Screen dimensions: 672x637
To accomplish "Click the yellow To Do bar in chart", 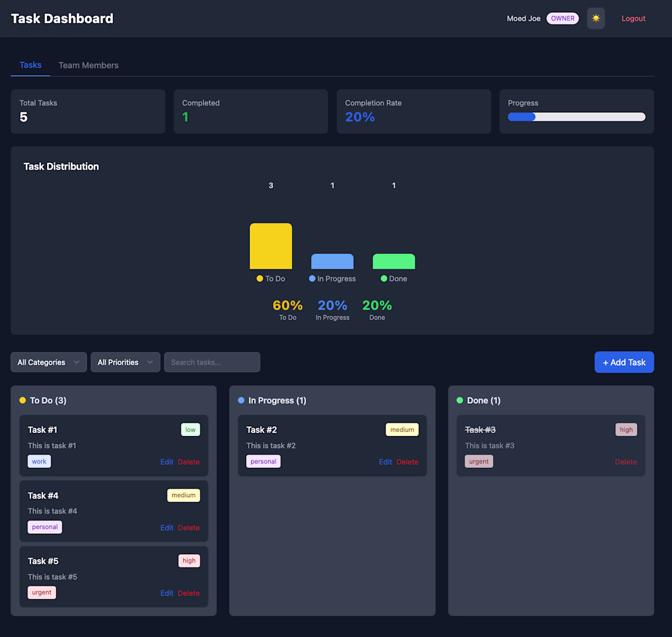I will pyautogui.click(x=271, y=246).
